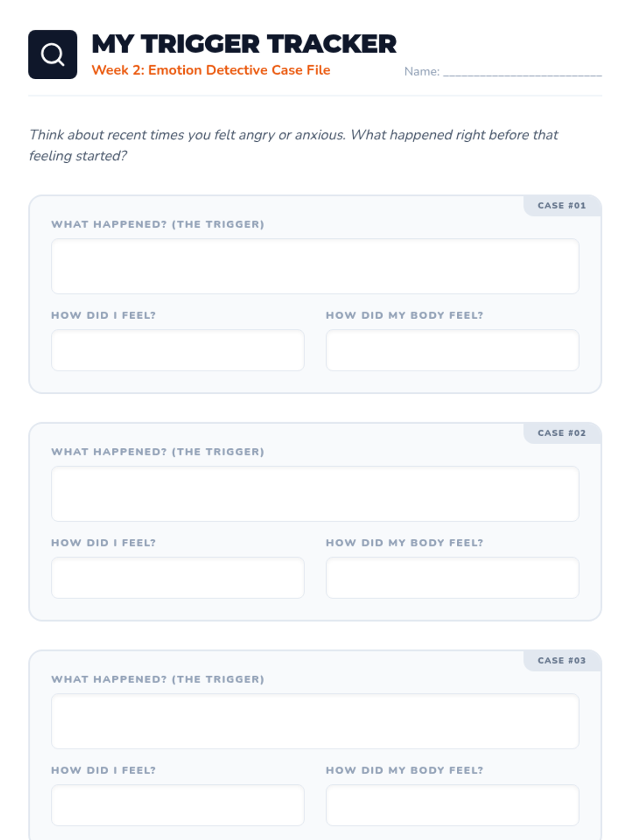Screen dimensions: 630x840
Task: Click Case #02 'How did I feel' box
Action: [x=177, y=577]
